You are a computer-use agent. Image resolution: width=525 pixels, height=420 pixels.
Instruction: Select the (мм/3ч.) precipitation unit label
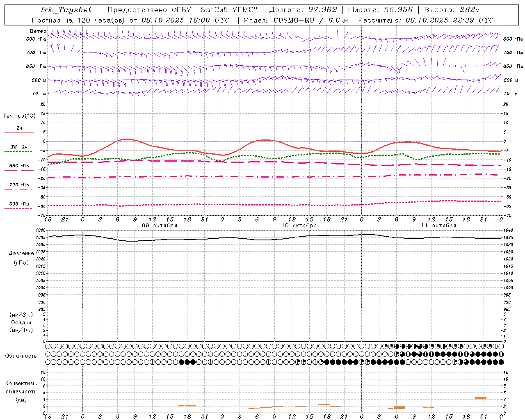pyautogui.click(x=21, y=315)
